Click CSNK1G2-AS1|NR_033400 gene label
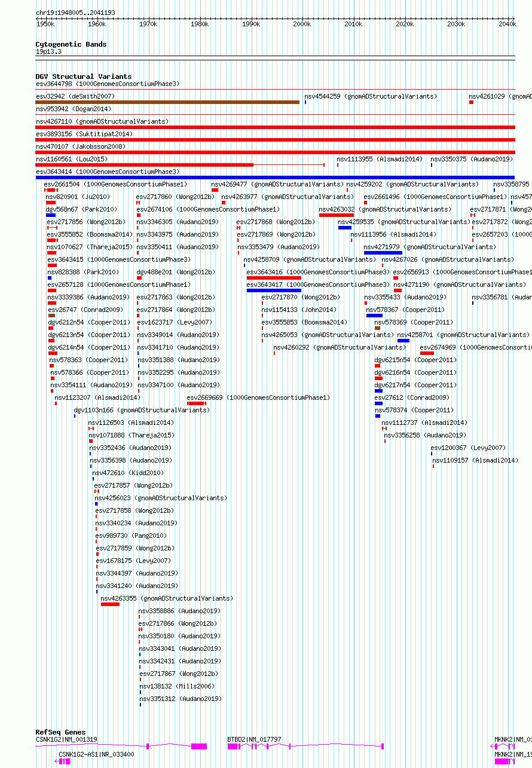532x768 pixels. [x=96, y=754]
